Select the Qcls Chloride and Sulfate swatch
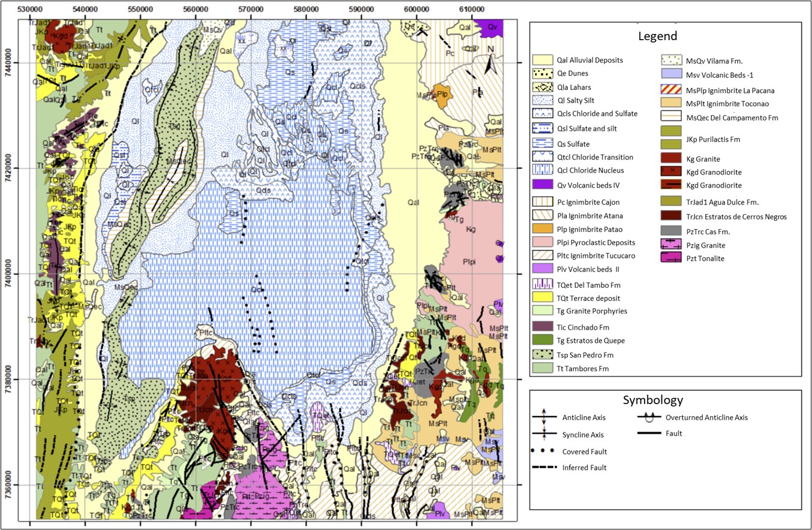812x530 pixels. (x=543, y=114)
